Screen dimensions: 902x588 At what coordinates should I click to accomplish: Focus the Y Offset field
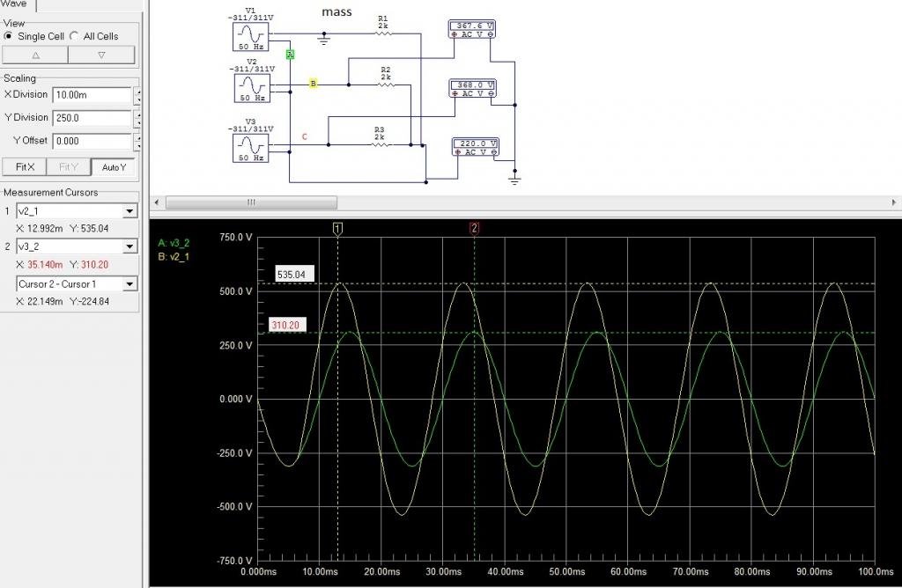(92, 141)
